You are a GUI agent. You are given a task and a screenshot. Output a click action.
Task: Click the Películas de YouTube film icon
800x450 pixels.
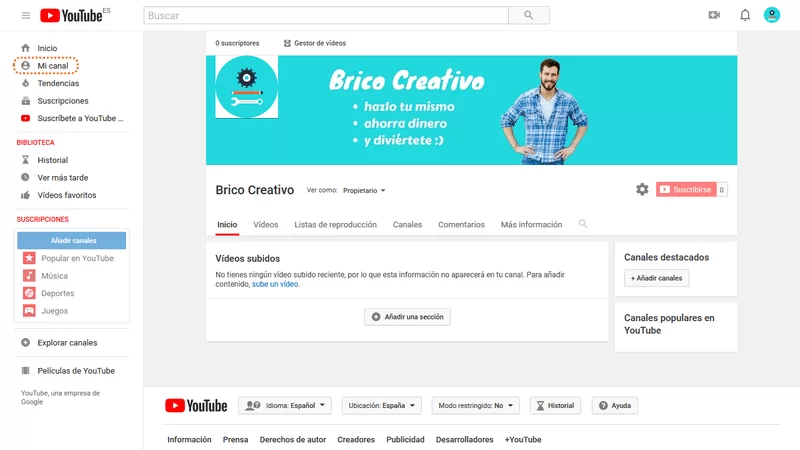[26, 371]
